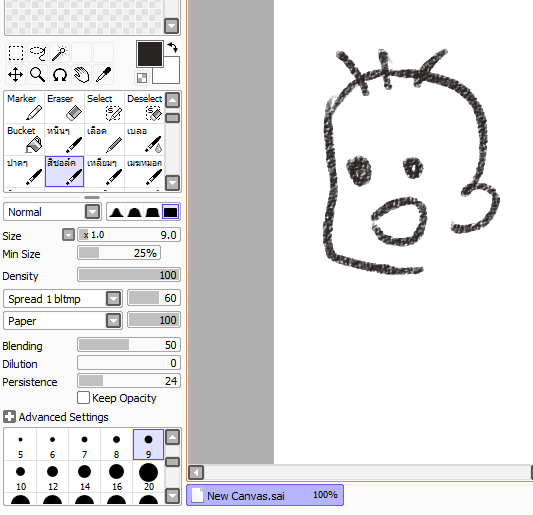Select the เลือด pencil brush

[104, 140]
